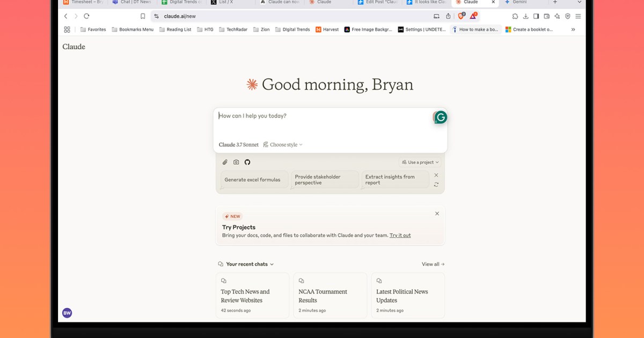Click the Try it out link
The image size is (644, 338).
coord(400,236)
